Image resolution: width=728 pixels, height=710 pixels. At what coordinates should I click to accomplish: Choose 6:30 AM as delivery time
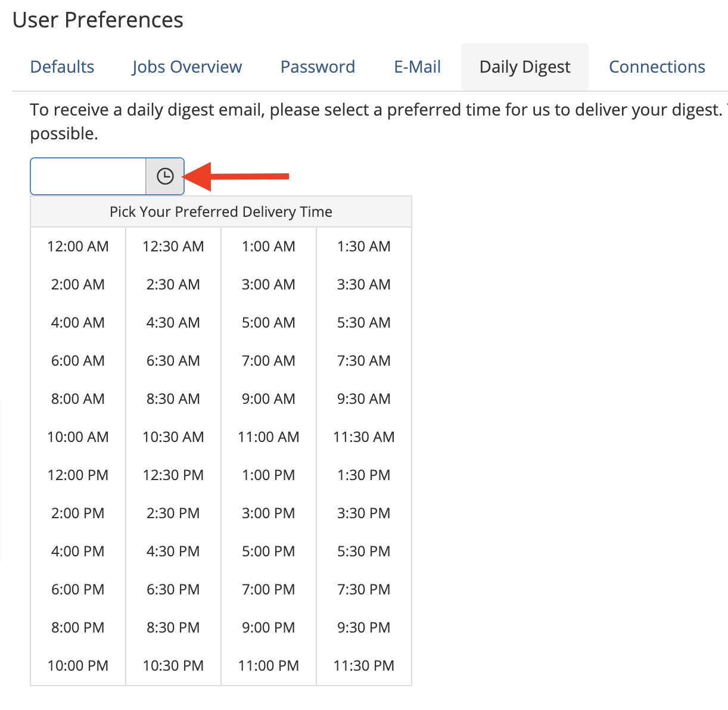pos(173,360)
